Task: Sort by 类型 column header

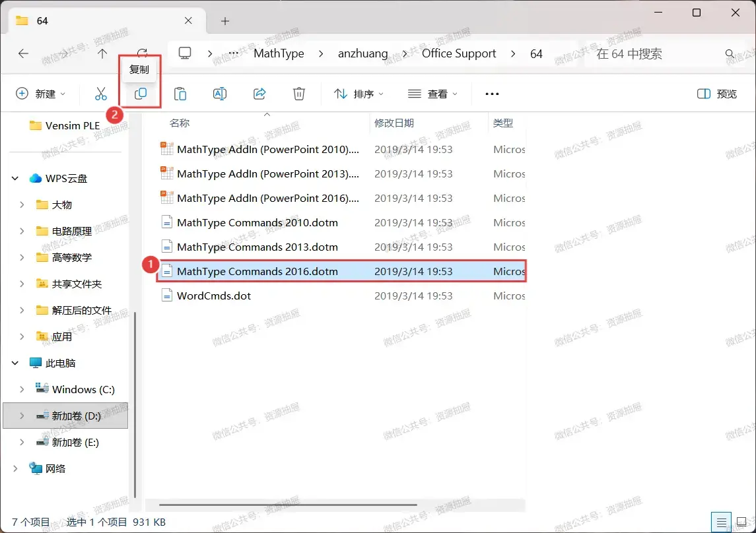Action: pyautogui.click(x=503, y=123)
